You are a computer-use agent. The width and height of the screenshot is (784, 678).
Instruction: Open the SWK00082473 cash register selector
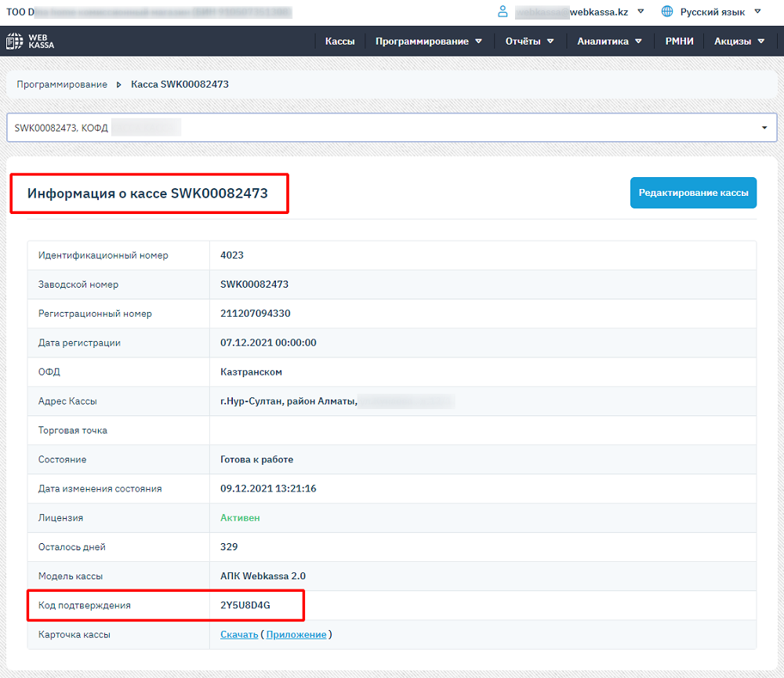point(391,128)
